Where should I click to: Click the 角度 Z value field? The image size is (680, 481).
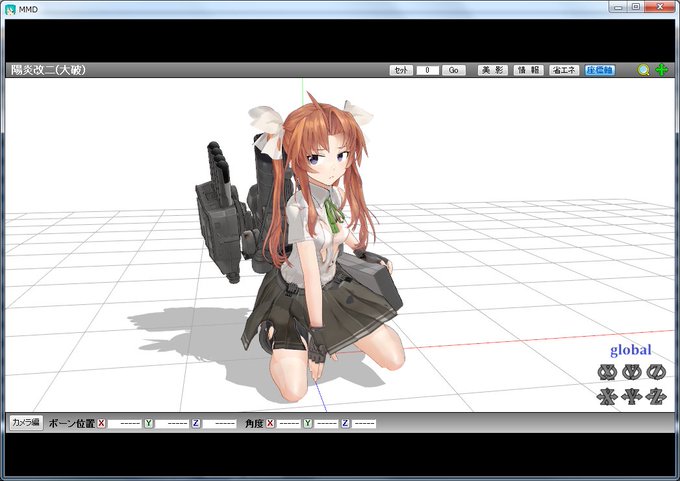pyautogui.click(x=363, y=423)
